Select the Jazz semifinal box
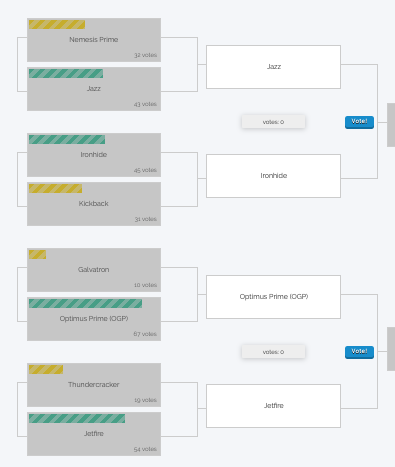Image resolution: width=395 pixels, height=467 pixels. click(x=273, y=67)
